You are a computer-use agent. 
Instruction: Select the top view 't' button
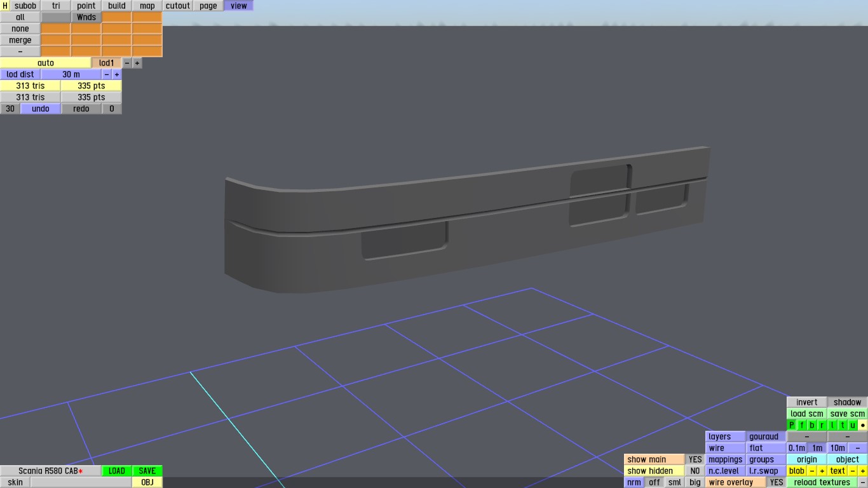point(843,425)
